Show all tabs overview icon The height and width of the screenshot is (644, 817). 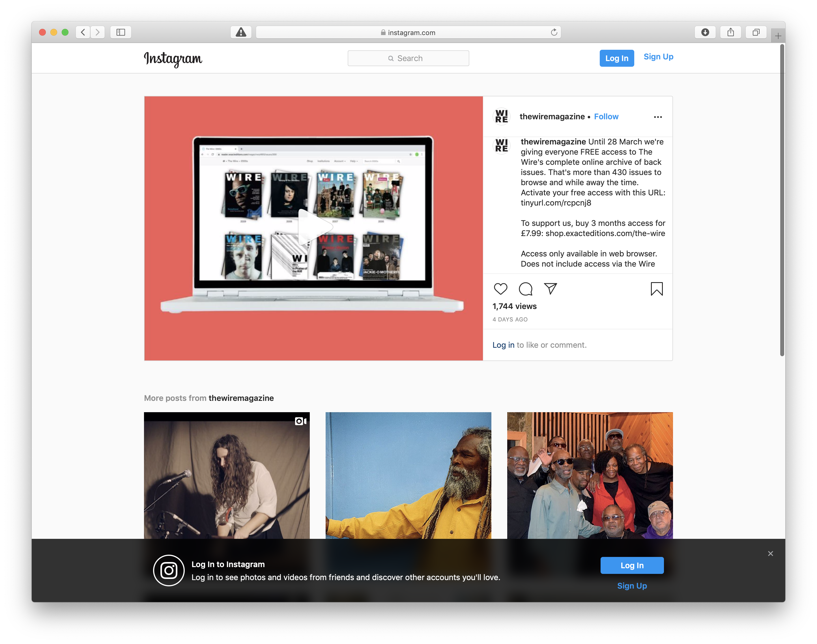pos(756,33)
